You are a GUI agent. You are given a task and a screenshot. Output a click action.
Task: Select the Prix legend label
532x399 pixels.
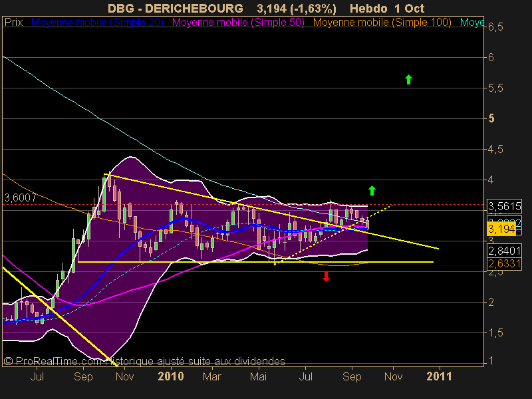13,23
